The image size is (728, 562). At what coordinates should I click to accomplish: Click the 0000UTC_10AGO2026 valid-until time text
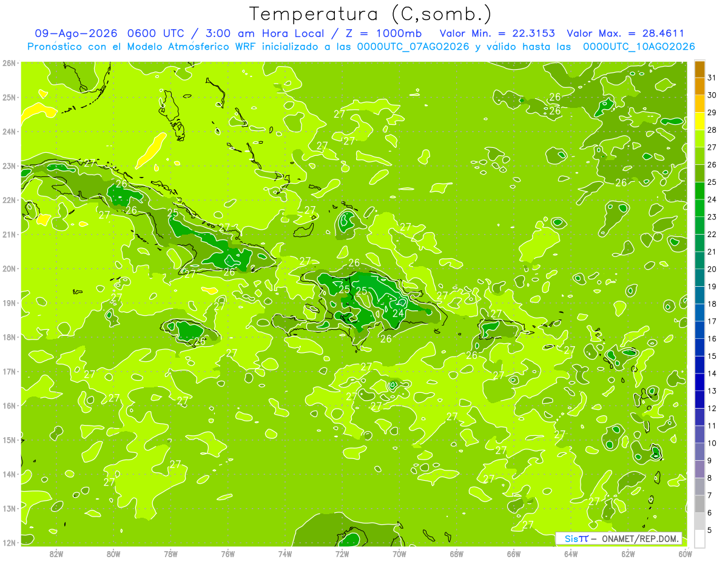click(x=639, y=47)
